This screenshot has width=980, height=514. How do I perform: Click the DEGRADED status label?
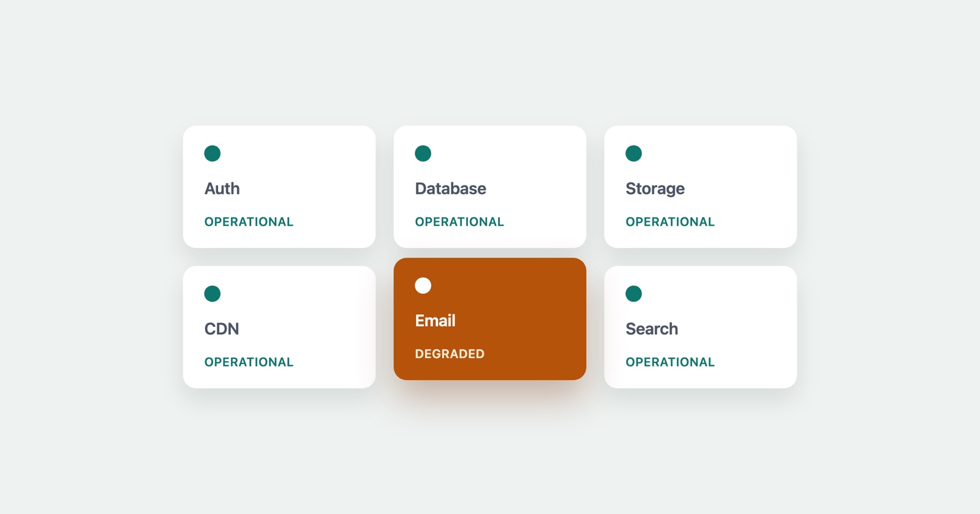click(450, 354)
